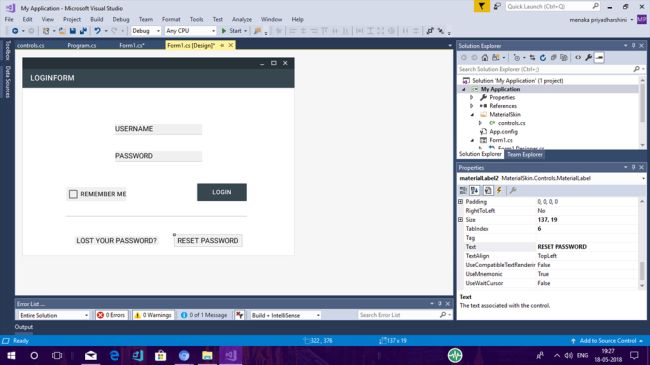Screen dimensions: 650x365
Task: Expand the References node in Solution Explorer
Action: point(472,106)
